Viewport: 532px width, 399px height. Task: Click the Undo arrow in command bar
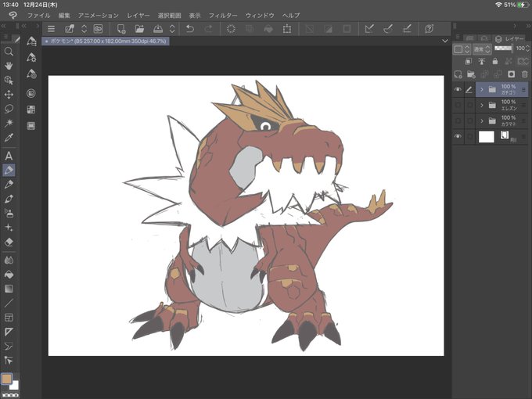point(189,29)
